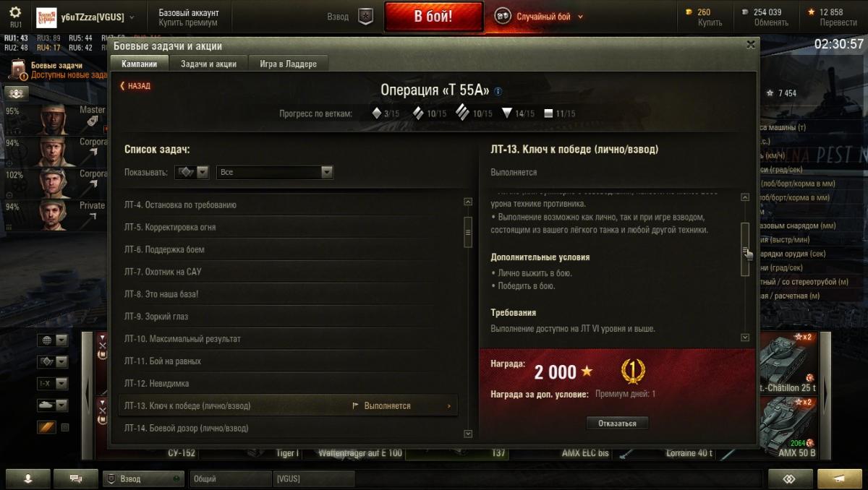Click the clan logo avatar icon
Image resolution: width=868 pixels, height=490 pixels.
(x=46, y=17)
